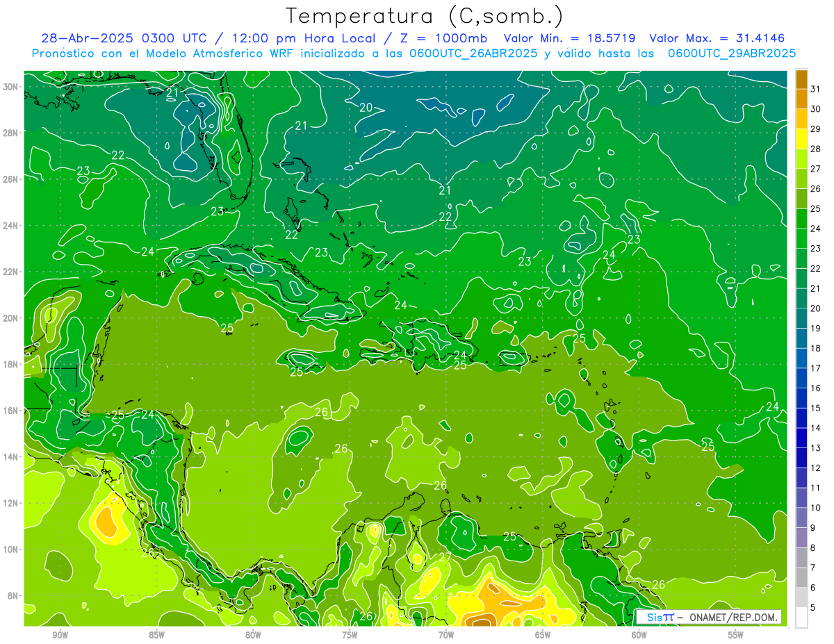The image size is (834, 644).
Task: Click the title "Temperatura (C,somb.)"
Action: (x=425, y=16)
